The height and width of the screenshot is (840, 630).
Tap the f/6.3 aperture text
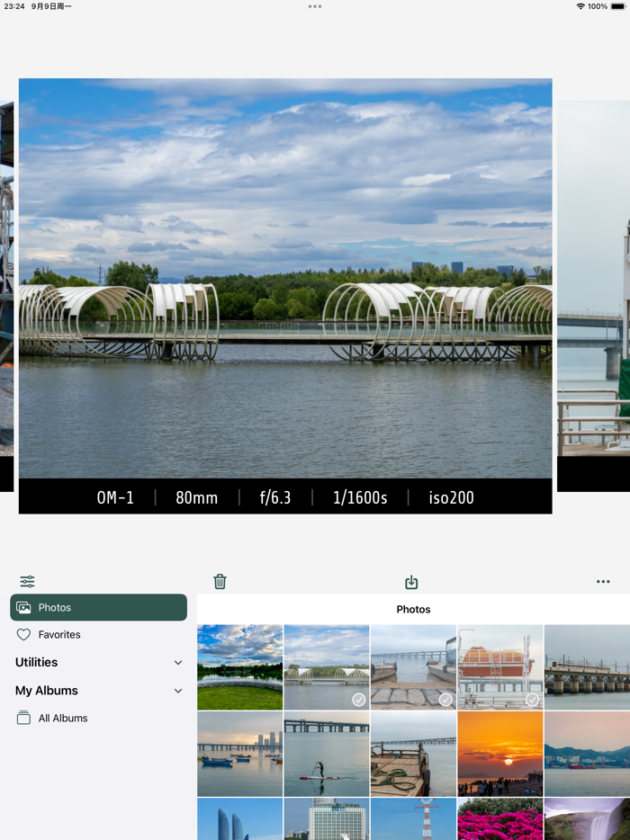275,497
